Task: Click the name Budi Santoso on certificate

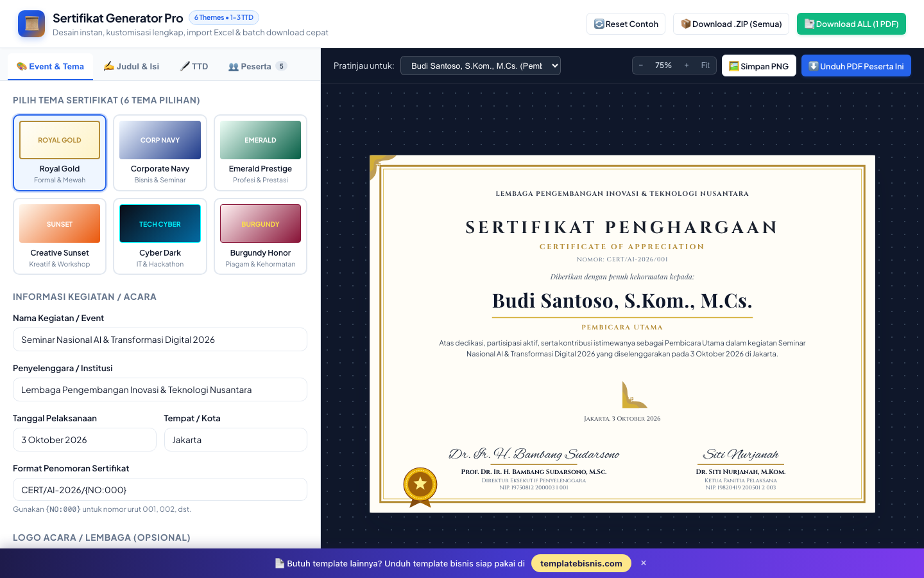Action: 622,301
